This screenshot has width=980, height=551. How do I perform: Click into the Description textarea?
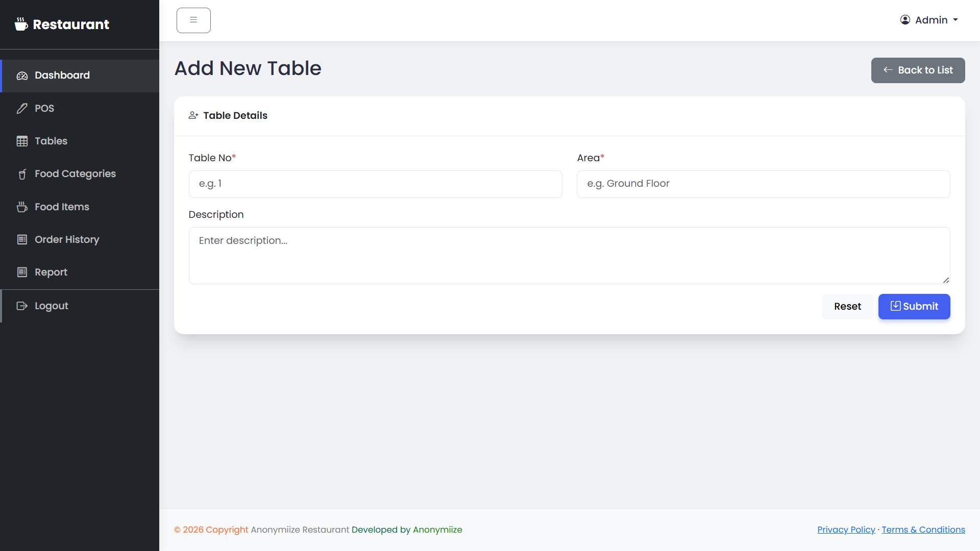(x=569, y=256)
